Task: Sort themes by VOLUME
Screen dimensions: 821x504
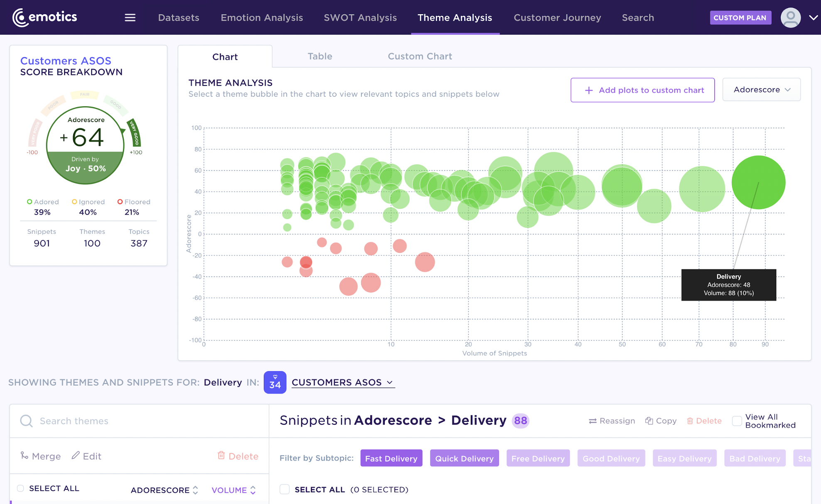Action: coord(234,490)
